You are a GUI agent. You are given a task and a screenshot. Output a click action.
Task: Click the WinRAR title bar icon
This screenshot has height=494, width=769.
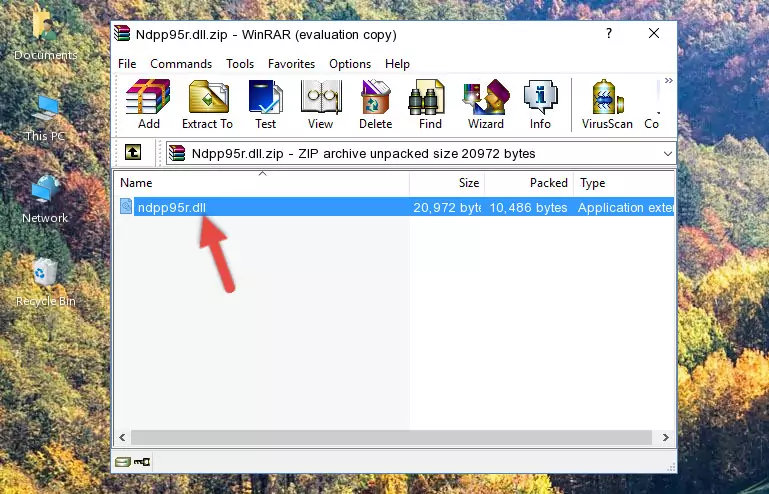[x=122, y=33]
